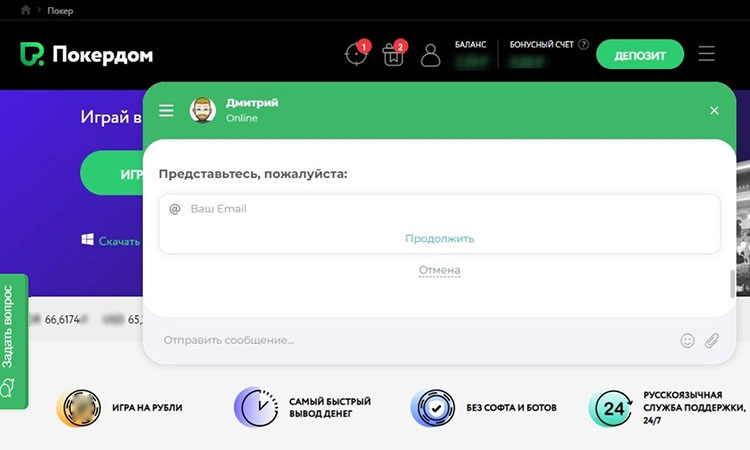
Task: Click the Продолжить link
Action: 440,238
